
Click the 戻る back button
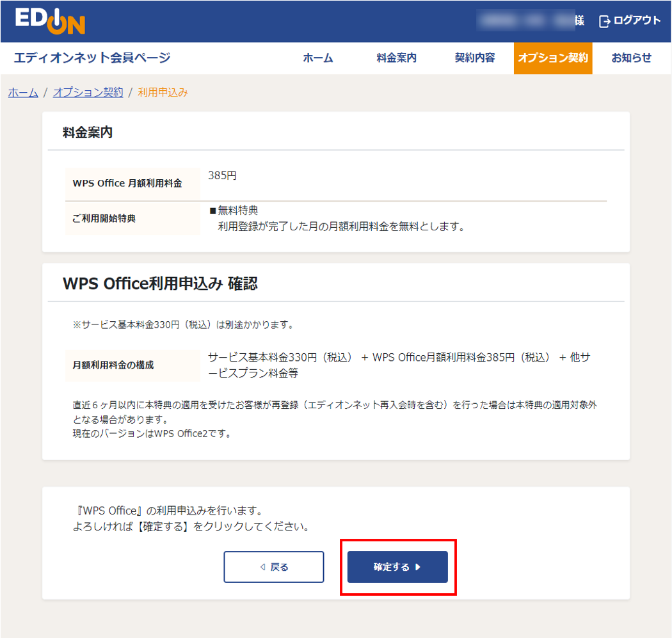273,566
